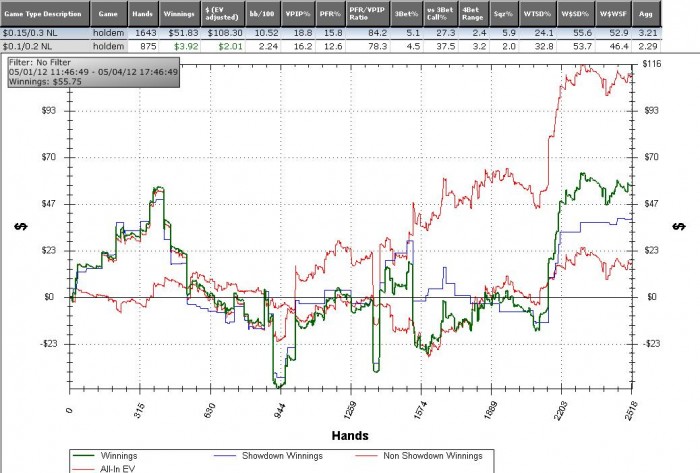Click the $116 y-axis label
Image resolution: width=700 pixels, height=473 pixels.
(652, 64)
